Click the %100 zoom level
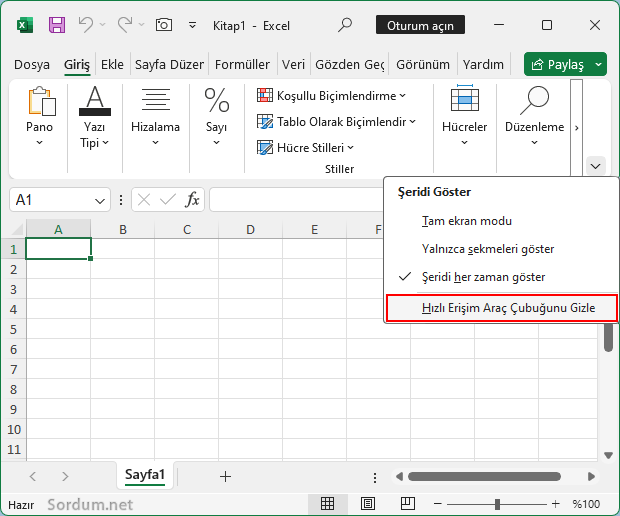 point(586,504)
